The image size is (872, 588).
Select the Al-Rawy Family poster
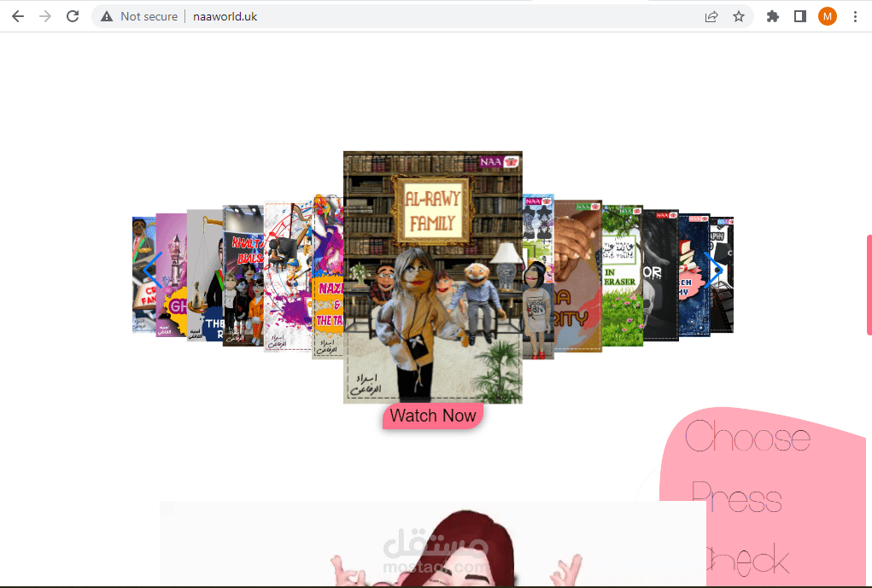pyautogui.click(x=433, y=277)
